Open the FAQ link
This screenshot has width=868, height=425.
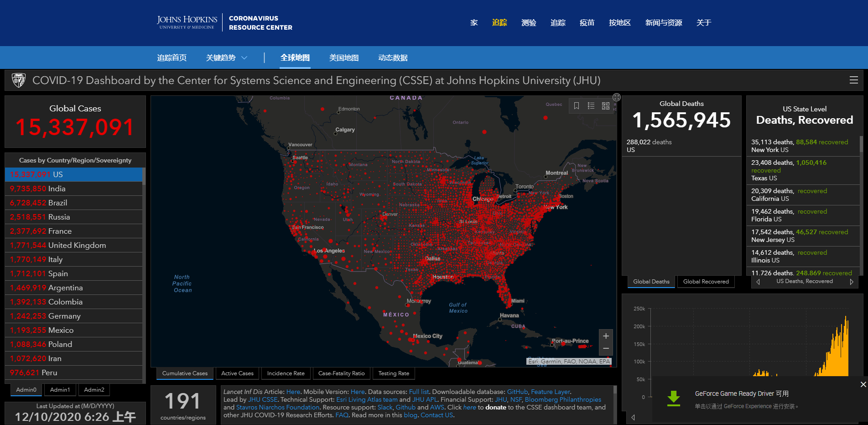click(x=342, y=415)
